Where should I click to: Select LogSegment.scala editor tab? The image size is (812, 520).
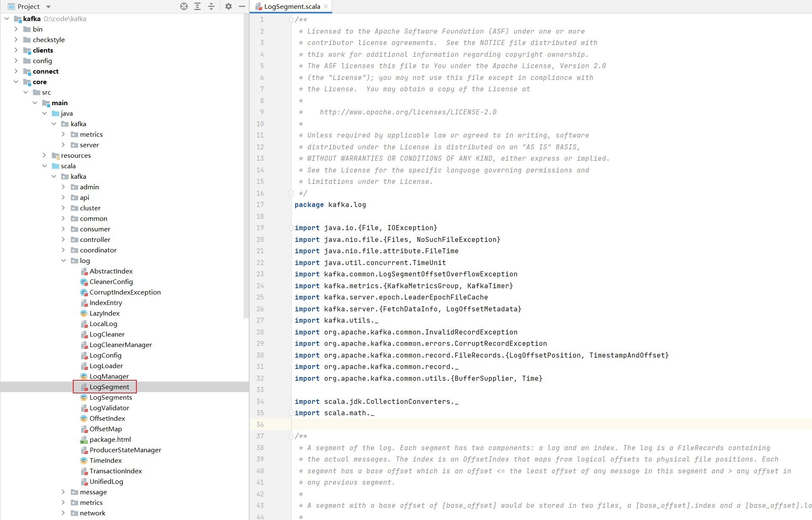[291, 7]
